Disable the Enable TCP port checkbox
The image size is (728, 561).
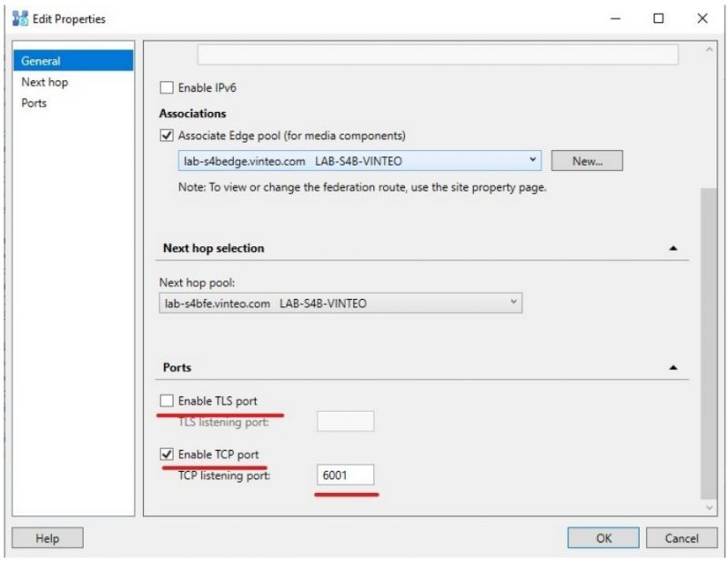167,454
